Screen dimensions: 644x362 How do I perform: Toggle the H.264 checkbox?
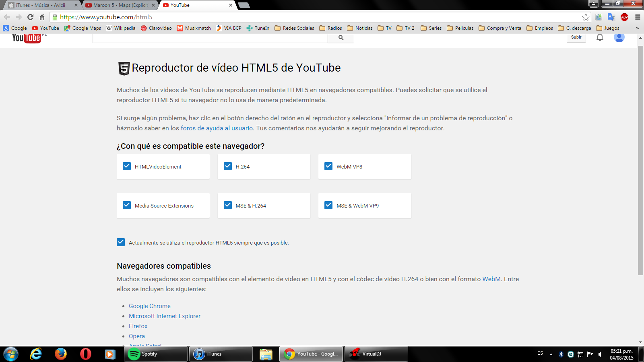point(228,166)
